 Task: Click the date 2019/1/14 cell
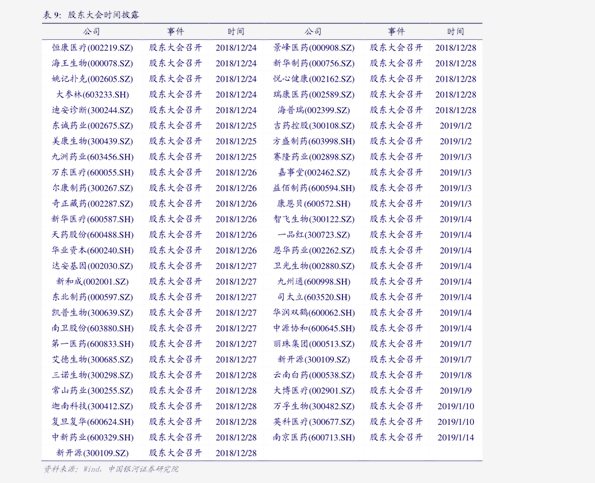point(455,437)
